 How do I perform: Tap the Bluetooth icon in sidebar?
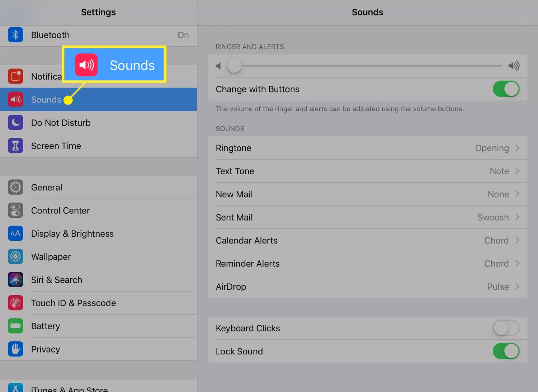click(x=15, y=35)
